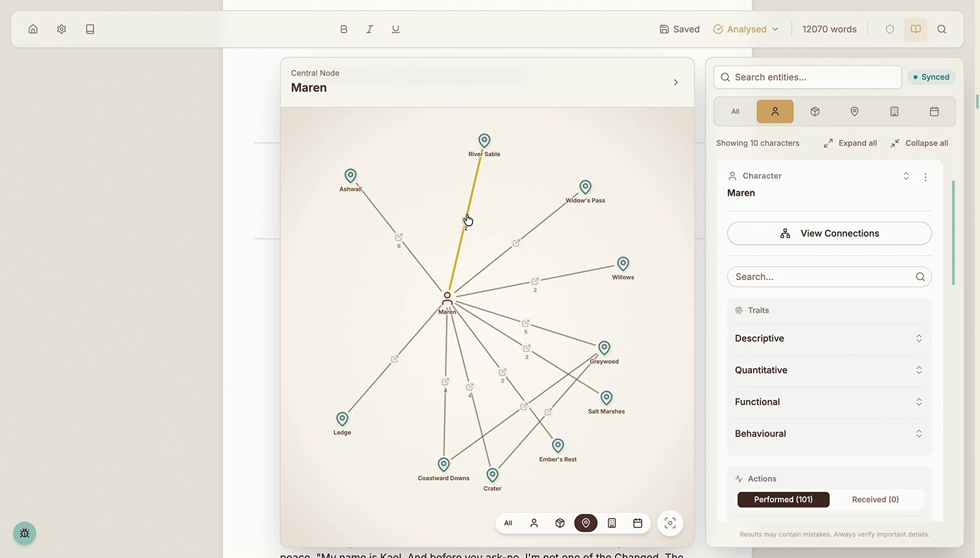
Task: Expand Descriptive traits section
Action: tap(830, 338)
